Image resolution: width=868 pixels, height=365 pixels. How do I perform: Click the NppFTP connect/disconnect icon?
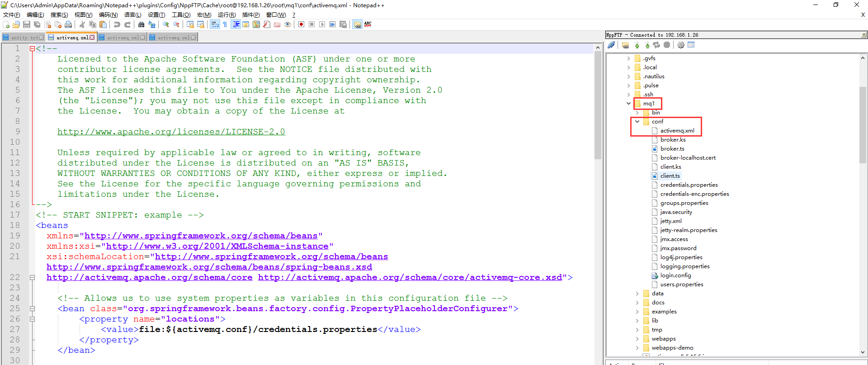pyautogui.click(x=611, y=45)
